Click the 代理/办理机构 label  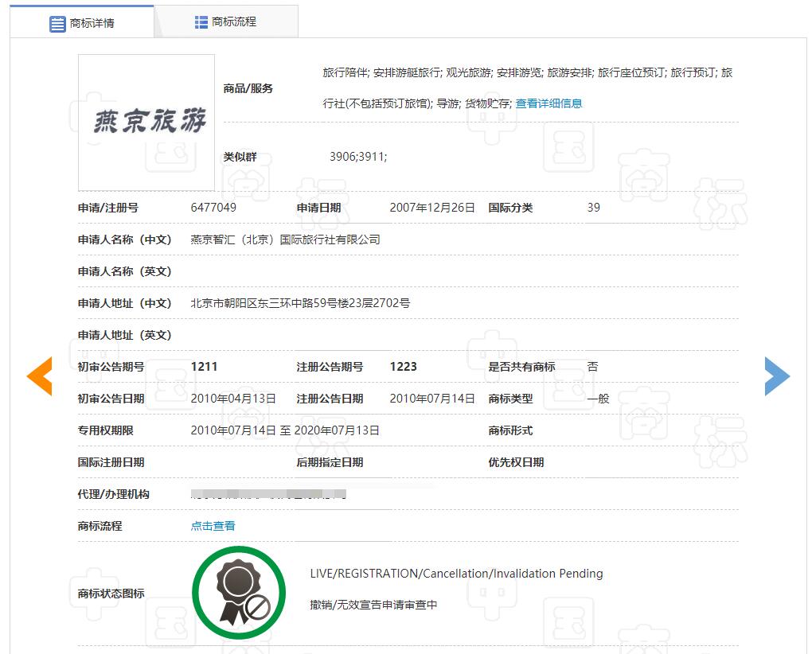coord(113,494)
